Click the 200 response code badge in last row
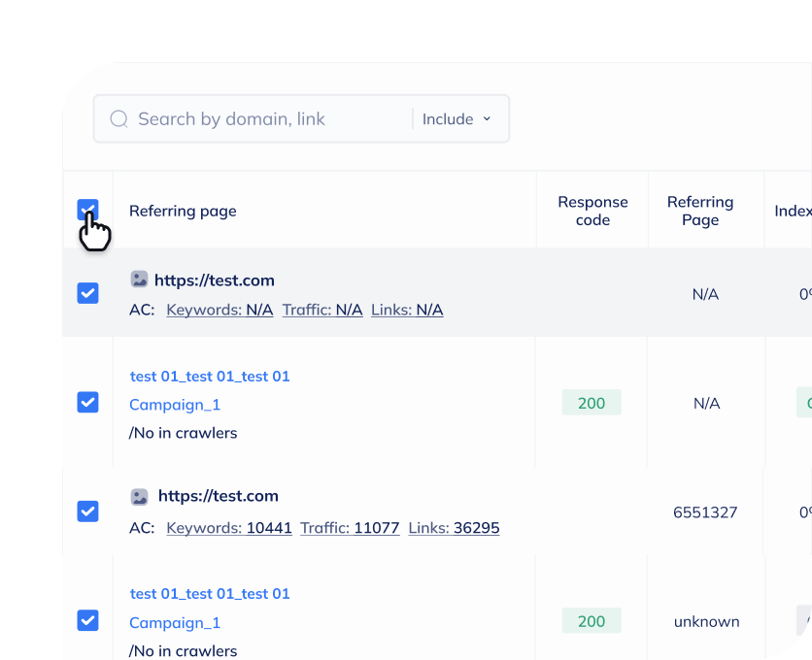Viewport: 812px width, 660px height. 592,621
